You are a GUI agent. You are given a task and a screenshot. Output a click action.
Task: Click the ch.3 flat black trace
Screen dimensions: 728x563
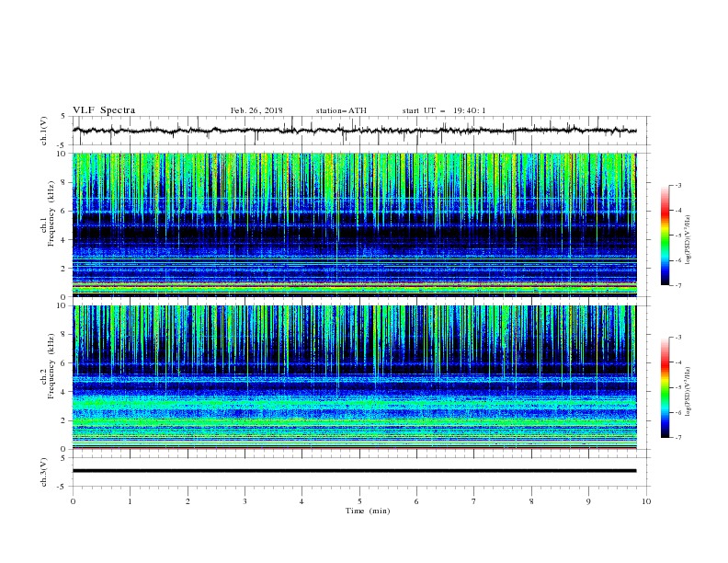(x=354, y=471)
